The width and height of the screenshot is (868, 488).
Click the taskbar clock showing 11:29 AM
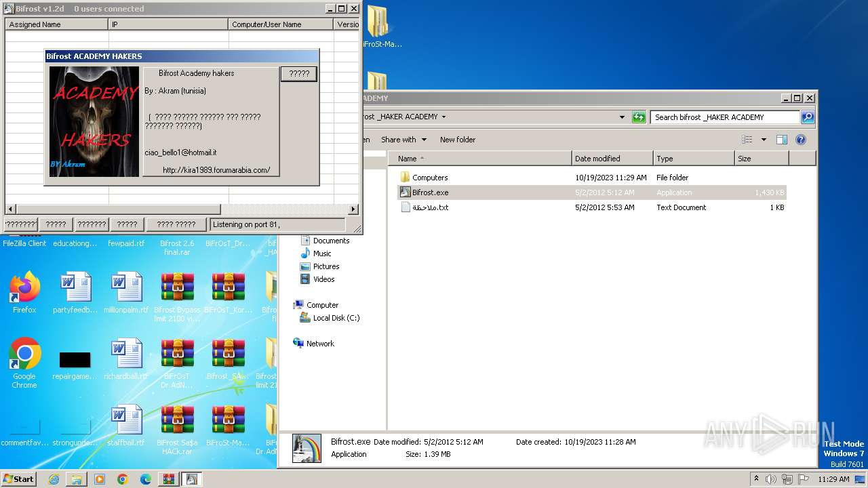tap(833, 479)
